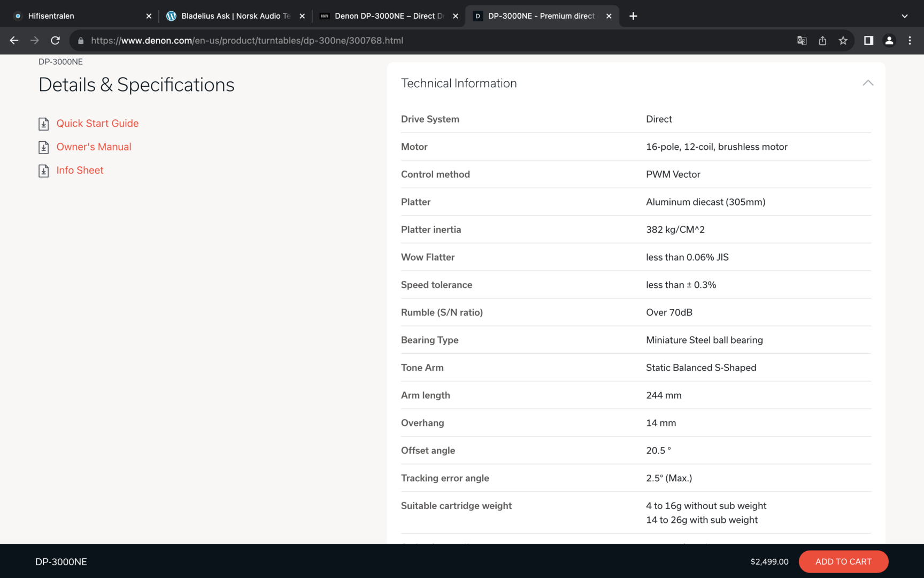Click the Technical Information heading
This screenshot has width=924, height=578.
click(459, 83)
